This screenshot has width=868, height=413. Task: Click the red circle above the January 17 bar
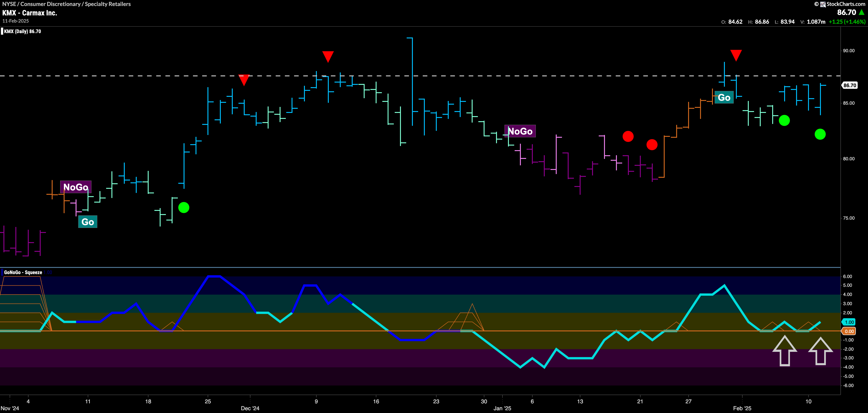[628, 137]
